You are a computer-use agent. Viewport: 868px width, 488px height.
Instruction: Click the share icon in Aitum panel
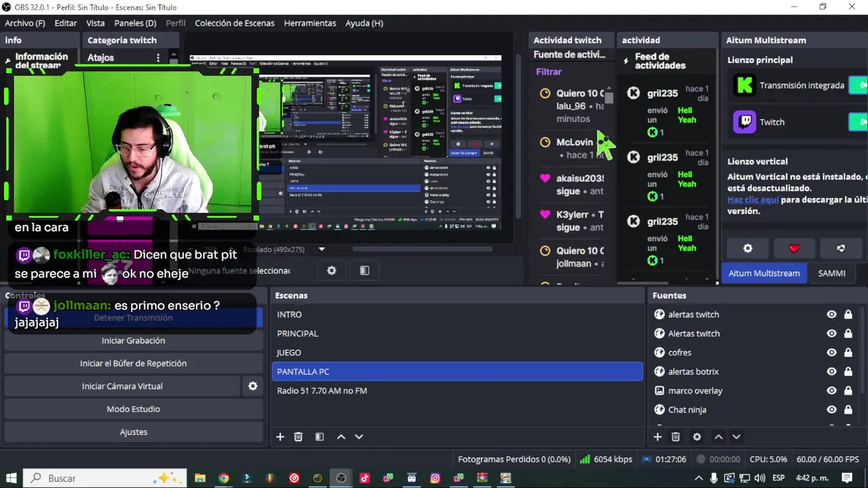[x=841, y=249]
